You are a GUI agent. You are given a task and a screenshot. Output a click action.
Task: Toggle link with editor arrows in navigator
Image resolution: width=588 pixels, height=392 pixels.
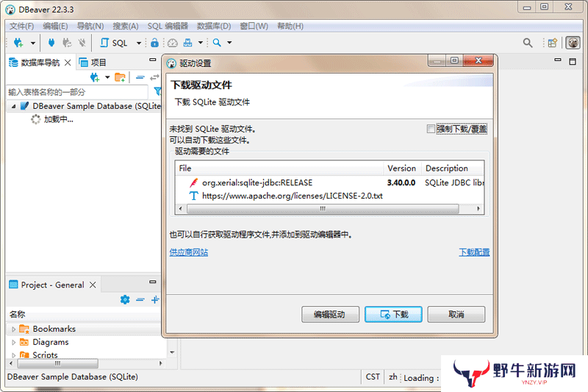coord(154,78)
